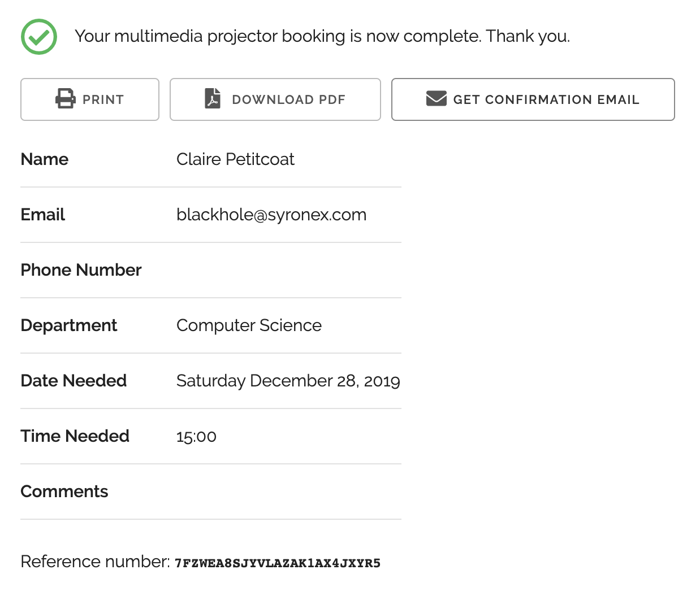Click the Computer Science department value
This screenshot has width=700, height=600.
249,325
